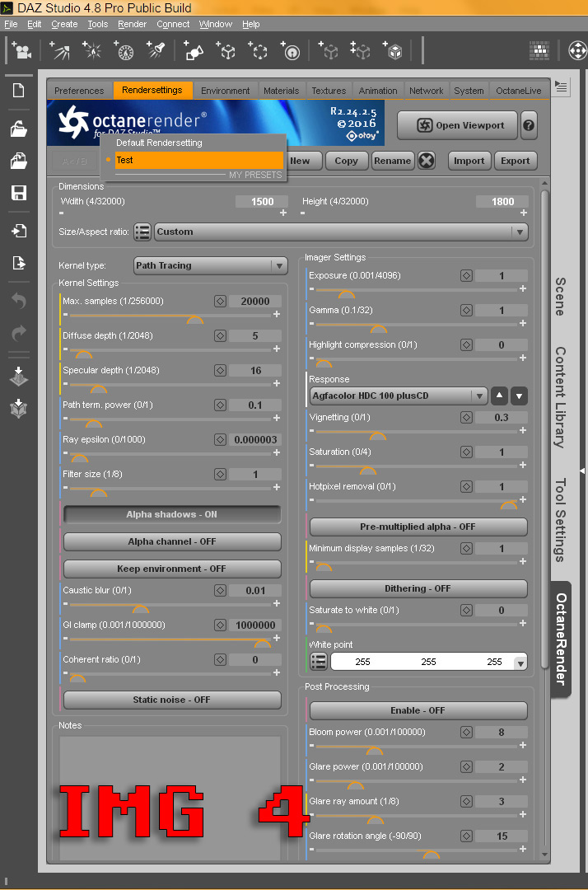The image size is (588, 890).
Task: Open the White point color dropdown arrow
Action: pos(520,663)
